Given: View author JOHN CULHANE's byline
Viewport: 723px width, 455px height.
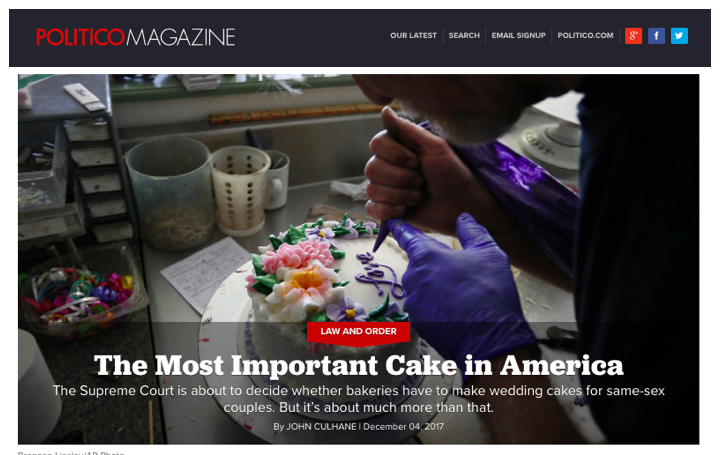Looking at the screenshot, I should [321, 426].
